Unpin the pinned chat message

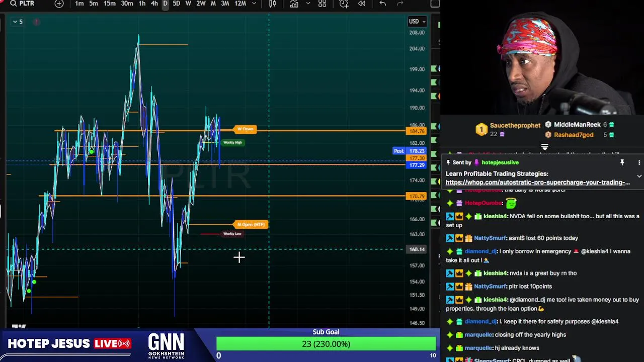pos(622,162)
